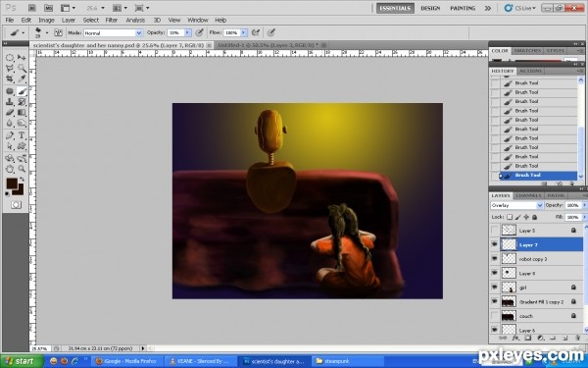
Task: Hide Layer 8 eye icon
Action: [495, 273]
